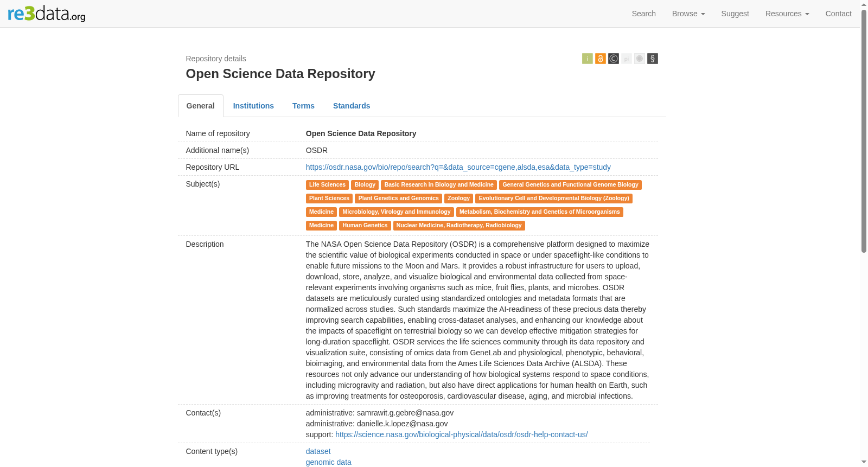868x467 pixels.
Task: Click the re3data.org logo
Action: (47, 14)
